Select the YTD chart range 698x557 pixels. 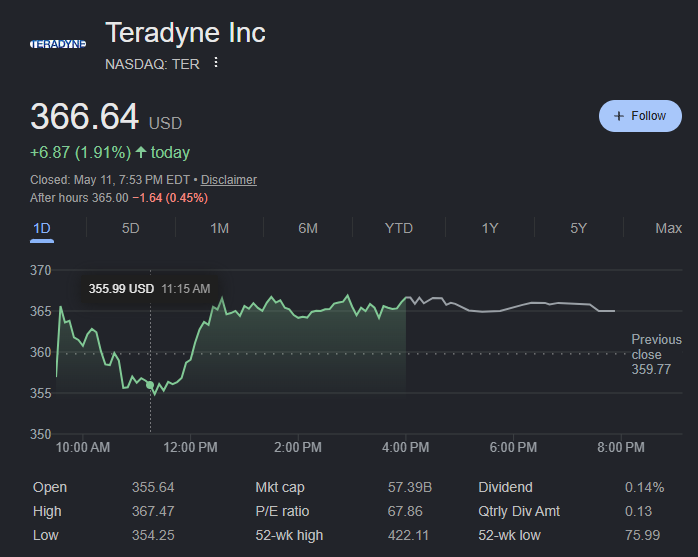pyautogui.click(x=399, y=228)
